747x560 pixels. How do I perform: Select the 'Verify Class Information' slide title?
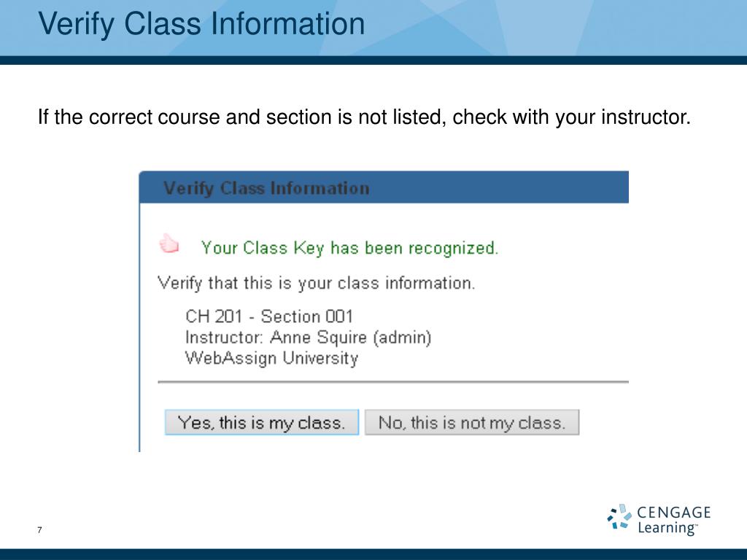click(201, 24)
